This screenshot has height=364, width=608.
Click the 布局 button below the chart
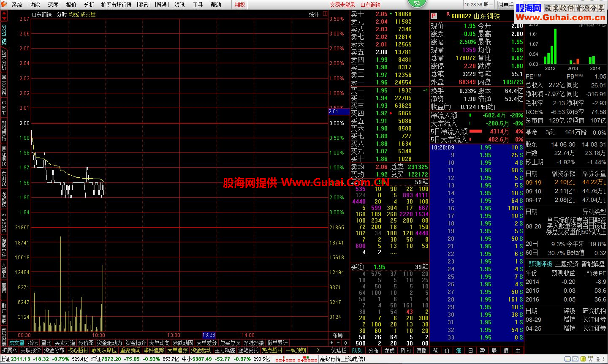coord(338,335)
